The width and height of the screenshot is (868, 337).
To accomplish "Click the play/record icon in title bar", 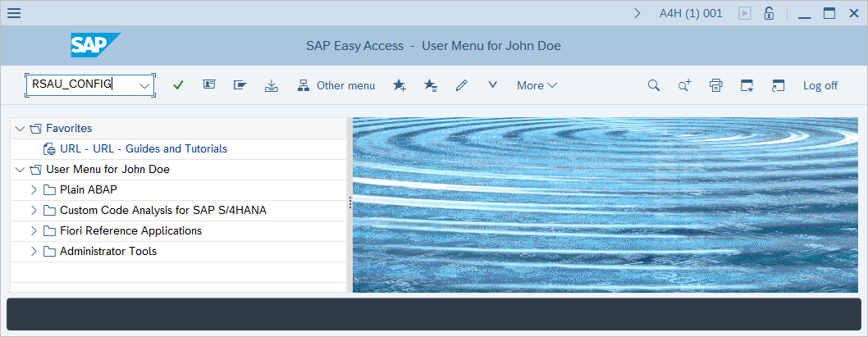I will (x=745, y=13).
